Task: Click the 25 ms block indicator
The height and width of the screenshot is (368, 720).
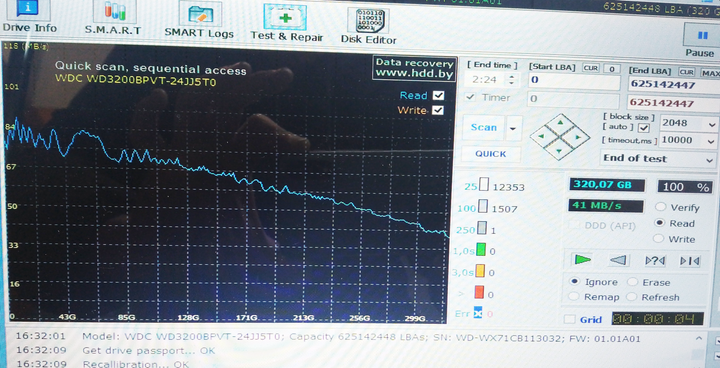Action: point(484,185)
